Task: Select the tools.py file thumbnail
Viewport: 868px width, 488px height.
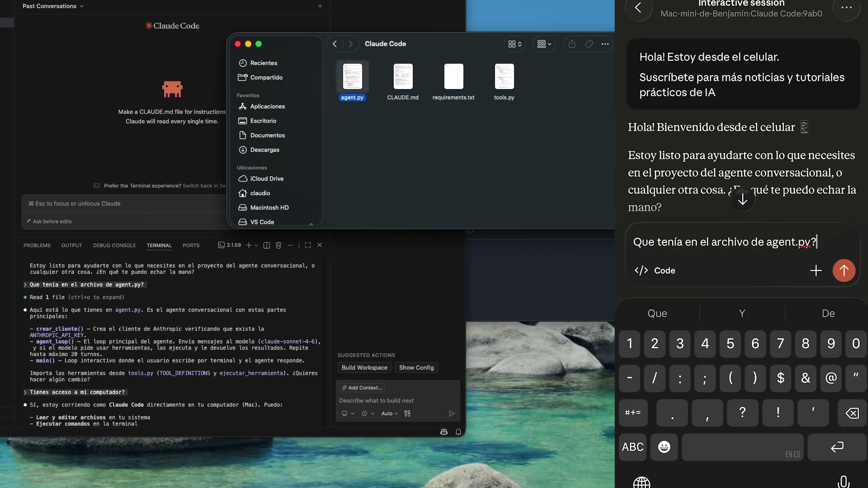Action: (505, 76)
